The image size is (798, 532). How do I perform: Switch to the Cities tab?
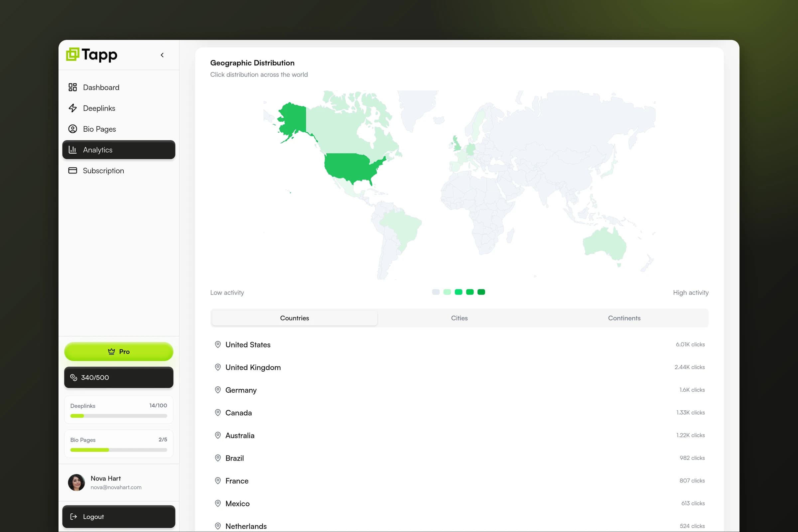460,318
